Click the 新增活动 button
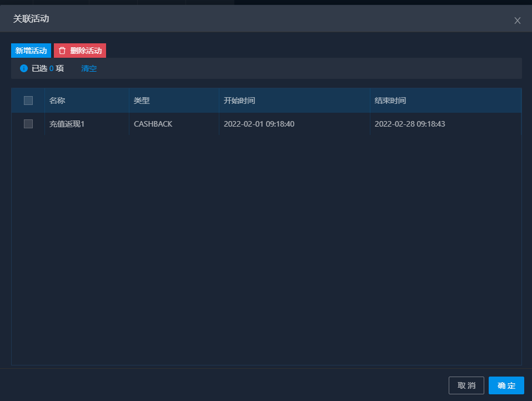This screenshot has width=532, height=401. point(31,51)
